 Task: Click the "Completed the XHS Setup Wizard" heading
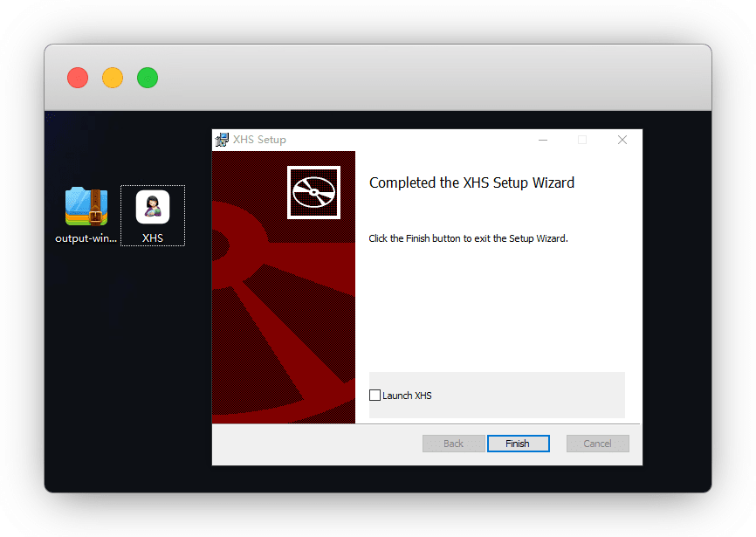point(471,182)
